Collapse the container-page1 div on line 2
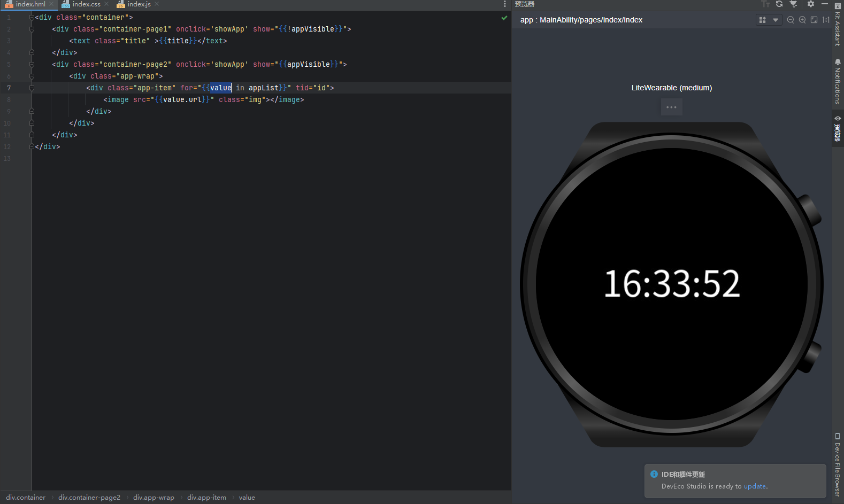This screenshot has width=844, height=504. 32,29
